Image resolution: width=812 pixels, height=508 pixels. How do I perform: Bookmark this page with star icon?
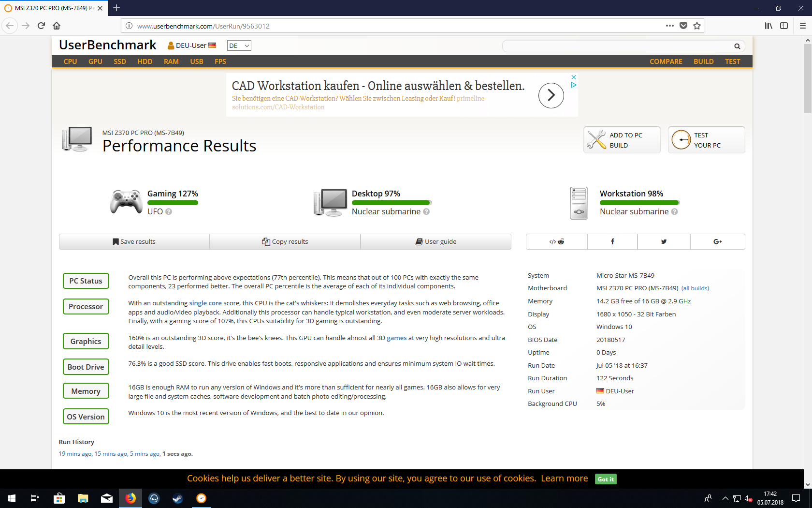coord(696,26)
